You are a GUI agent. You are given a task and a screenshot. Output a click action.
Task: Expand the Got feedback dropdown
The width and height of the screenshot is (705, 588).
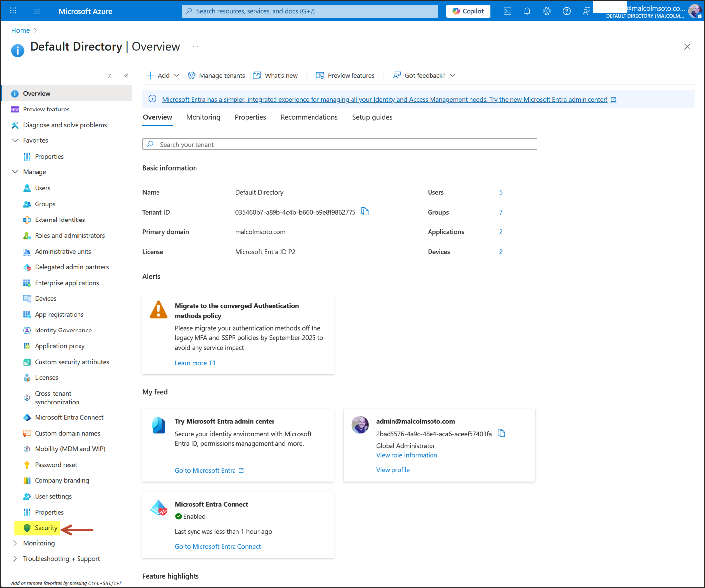[425, 75]
